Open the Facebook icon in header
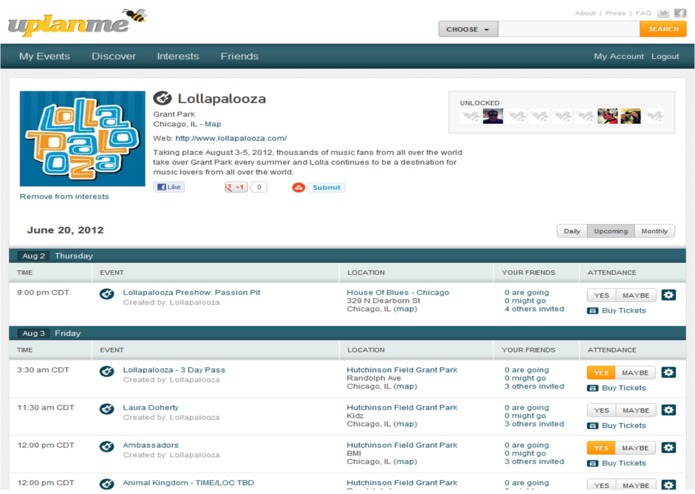This screenshot has height=494, width=695. tap(680, 13)
